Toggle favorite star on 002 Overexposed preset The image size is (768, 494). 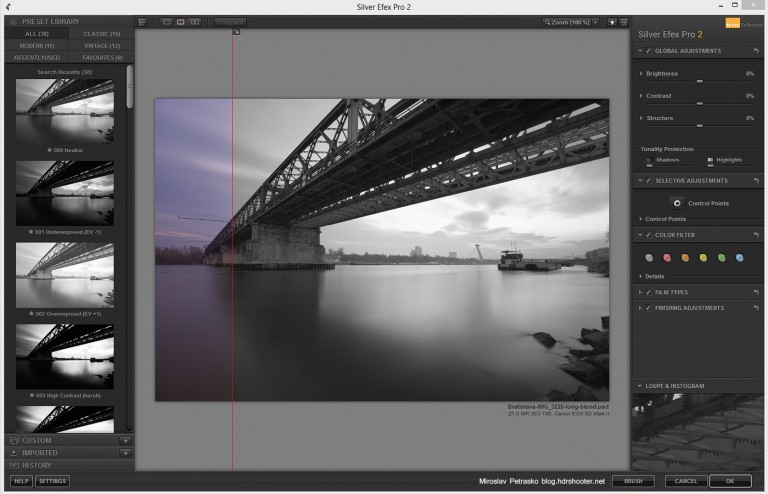coord(31,314)
